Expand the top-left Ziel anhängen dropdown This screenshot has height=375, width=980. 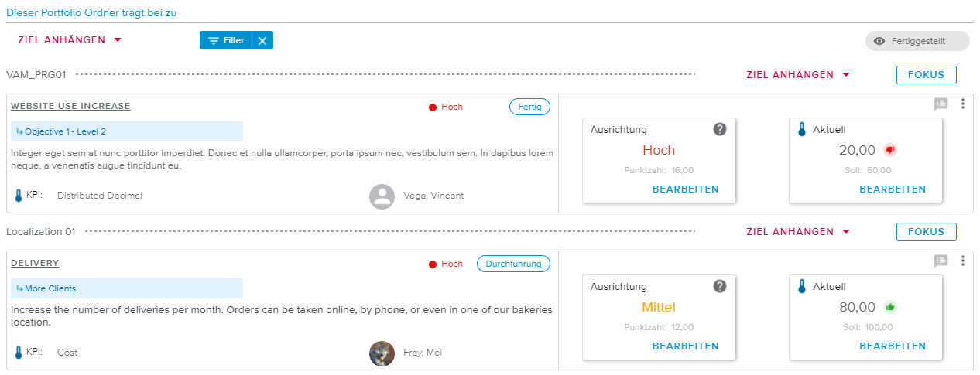(x=70, y=40)
